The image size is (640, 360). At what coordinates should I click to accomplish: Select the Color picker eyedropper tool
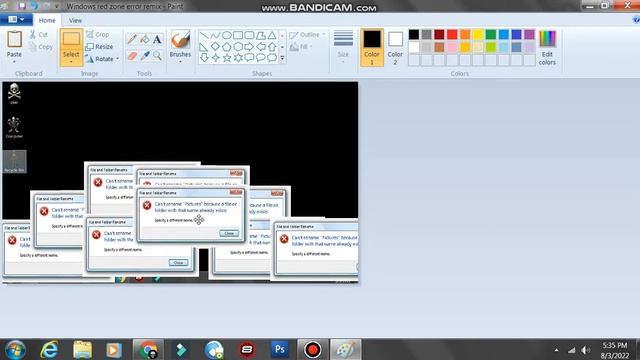coord(144,56)
